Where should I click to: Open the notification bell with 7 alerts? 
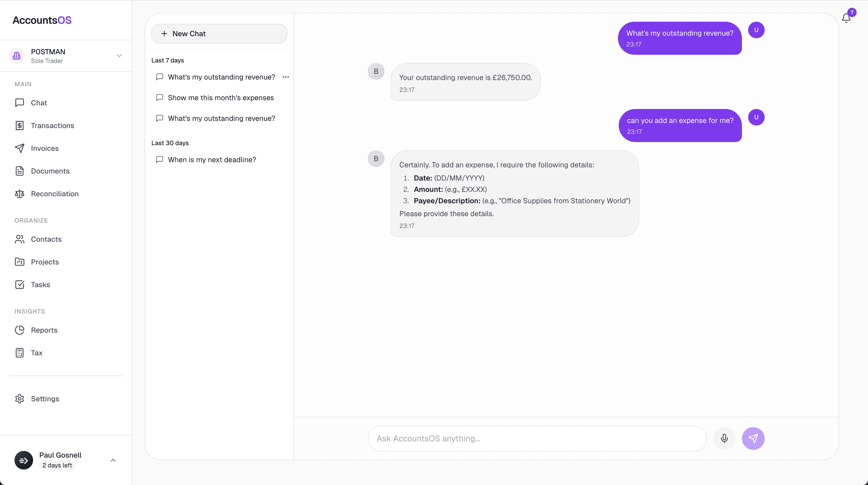846,18
